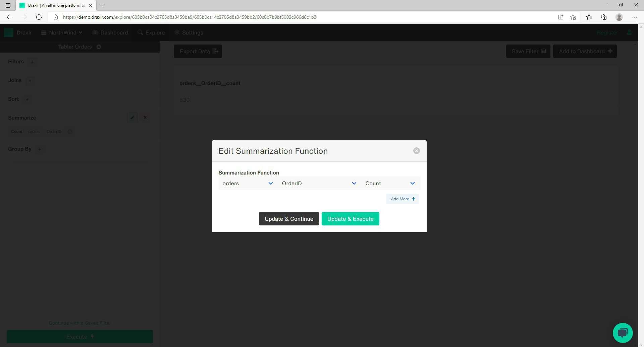The image size is (644, 347).
Task: Click the Save Filter button
Action: pyautogui.click(x=528, y=51)
